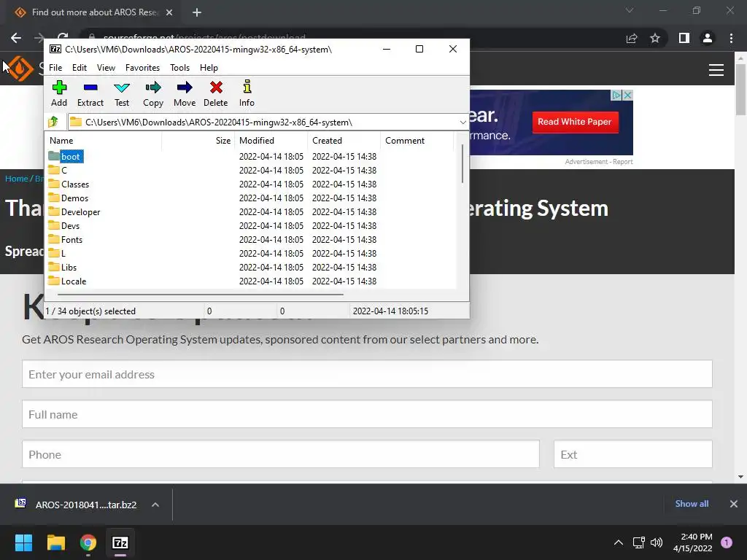
Task: Open a new Chrome tab
Action: pos(197,12)
